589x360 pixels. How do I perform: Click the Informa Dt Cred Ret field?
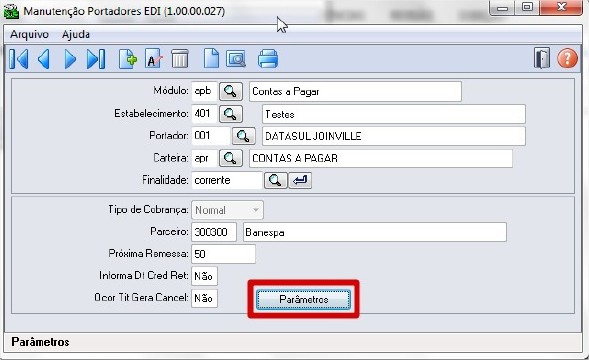click(x=204, y=276)
